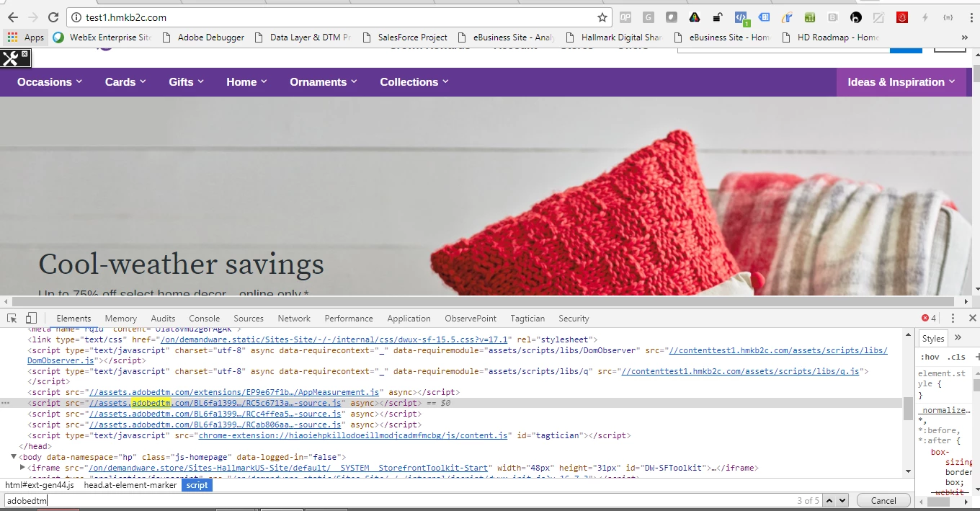Click the Elements panel vertical scrollbar
Viewport: 980px width, 511px height.
tap(909, 408)
